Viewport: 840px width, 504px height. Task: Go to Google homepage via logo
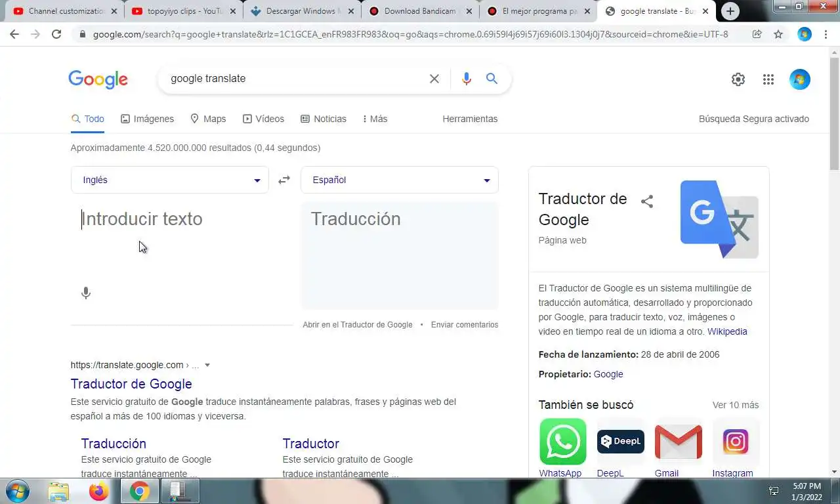[x=98, y=79]
